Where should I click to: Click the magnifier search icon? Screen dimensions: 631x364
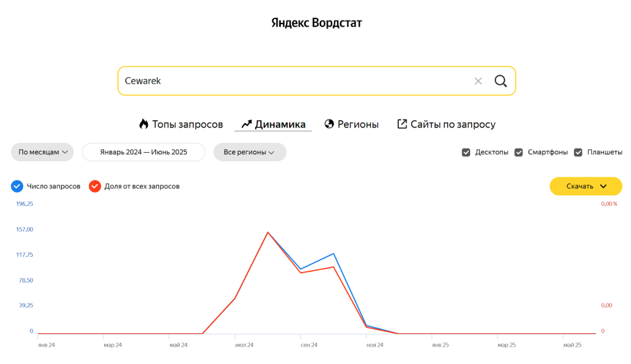coord(500,81)
